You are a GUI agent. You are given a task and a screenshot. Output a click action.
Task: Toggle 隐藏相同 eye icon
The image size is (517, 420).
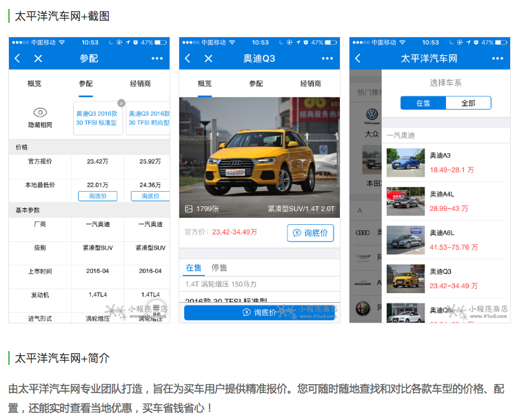coord(40,112)
